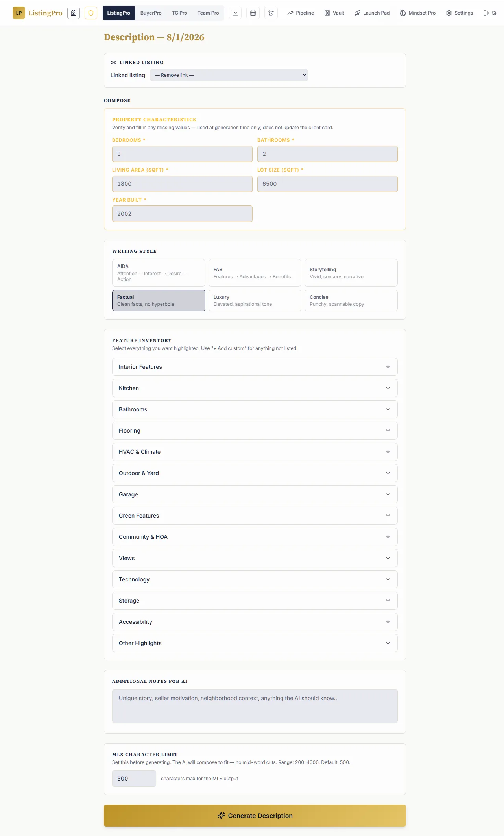
Task: Expand the Views section
Action: [x=255, y=558]
